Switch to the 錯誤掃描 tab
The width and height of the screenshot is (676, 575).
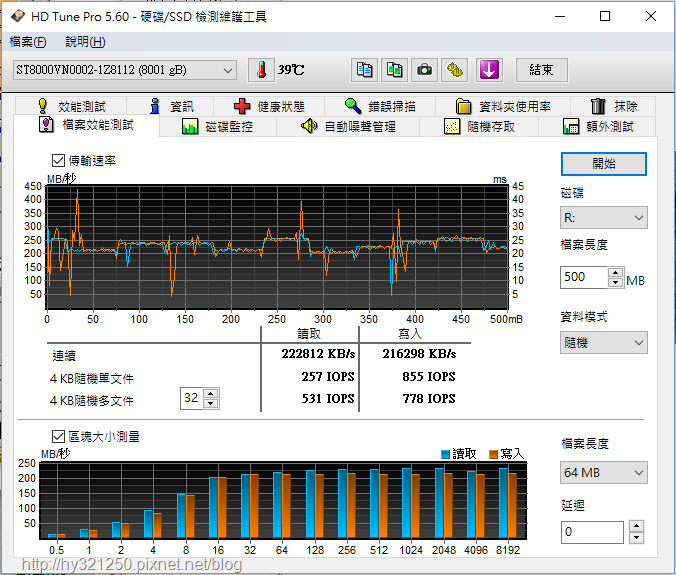pyautogui.click(x=380, y=106)
